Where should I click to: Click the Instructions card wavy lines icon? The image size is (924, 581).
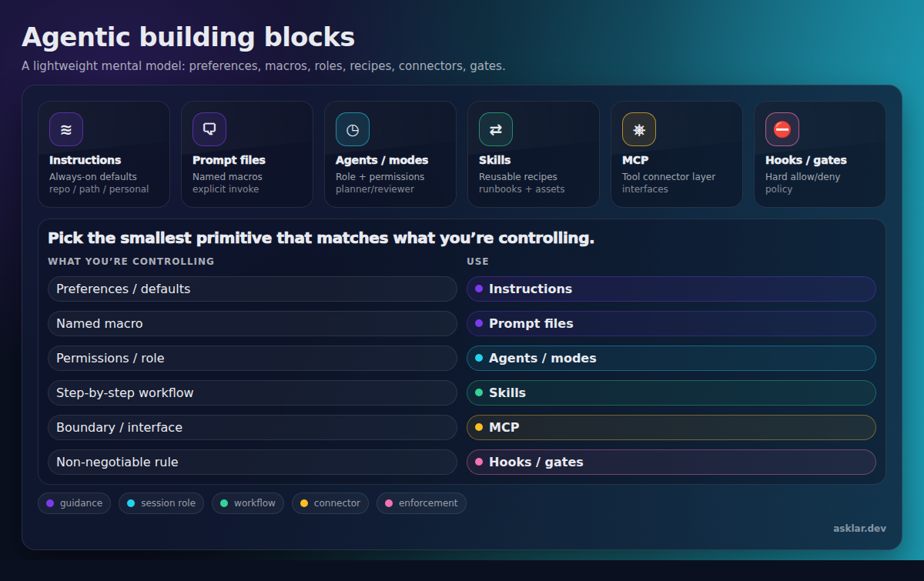point(66,129)
